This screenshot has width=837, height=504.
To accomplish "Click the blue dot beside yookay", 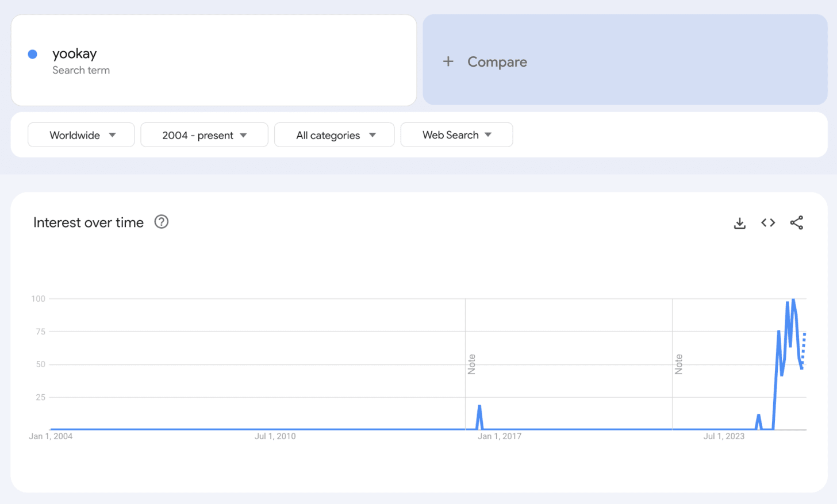I will coord(33,54).
